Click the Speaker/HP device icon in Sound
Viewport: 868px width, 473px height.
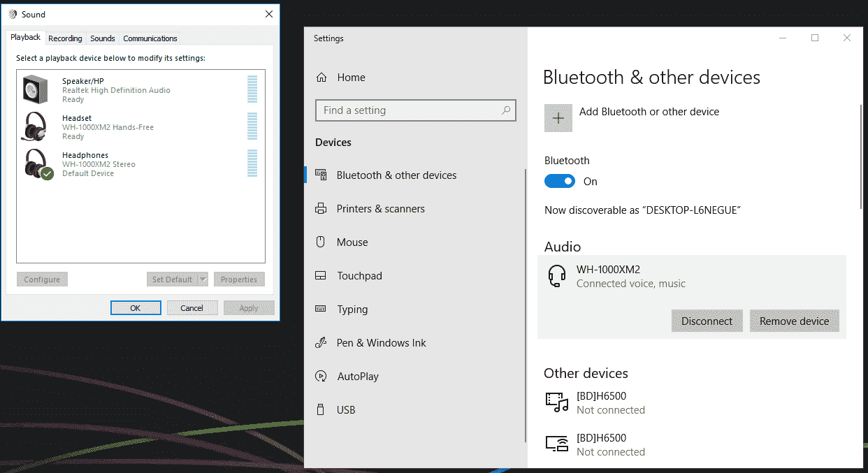(x=36, y=89)
